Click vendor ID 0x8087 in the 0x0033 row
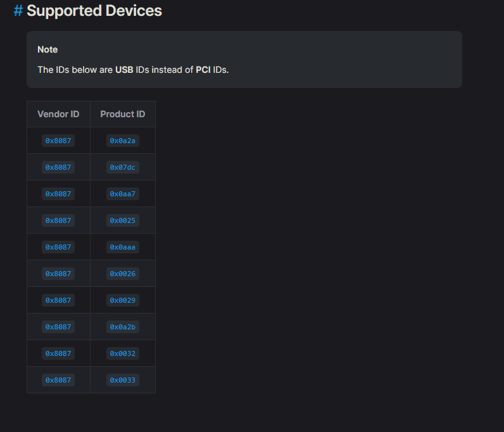504x432 pixels. (x=58, y=380)
